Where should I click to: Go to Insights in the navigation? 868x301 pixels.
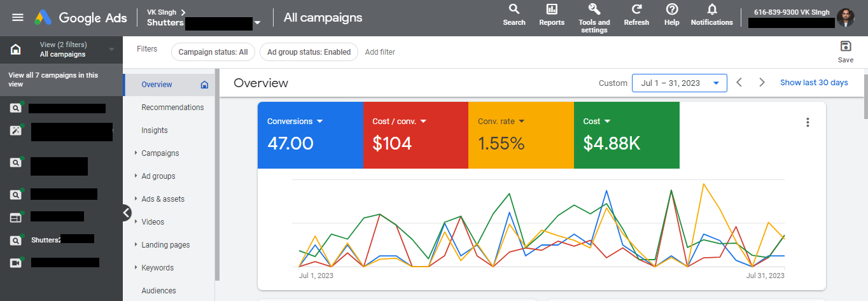155,130
